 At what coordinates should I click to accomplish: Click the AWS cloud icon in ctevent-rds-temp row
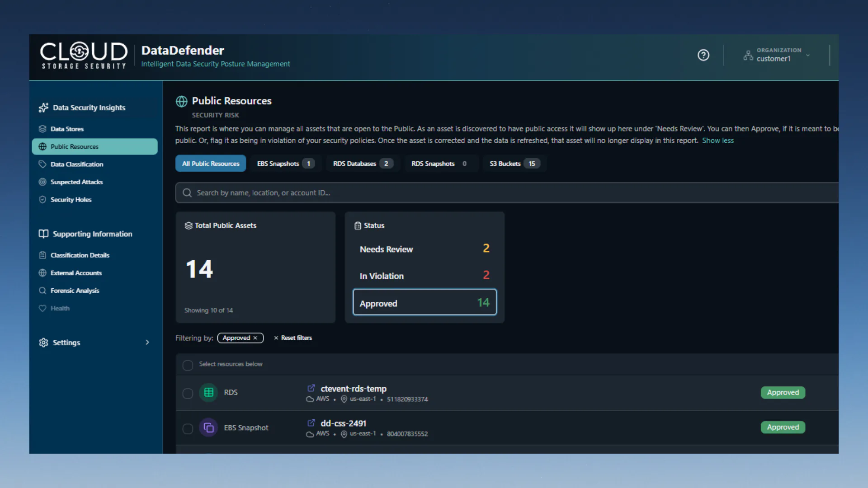[x=310, y=399]
